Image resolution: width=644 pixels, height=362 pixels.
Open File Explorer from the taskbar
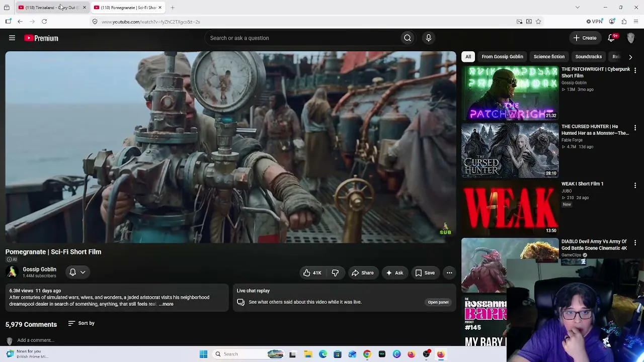(x=308, y=354)
